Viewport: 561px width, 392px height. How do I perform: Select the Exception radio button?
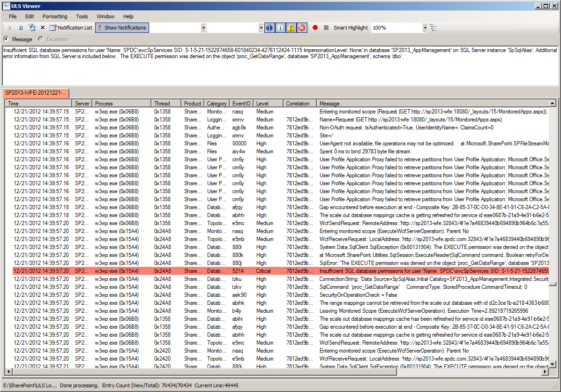coord(41,39)
